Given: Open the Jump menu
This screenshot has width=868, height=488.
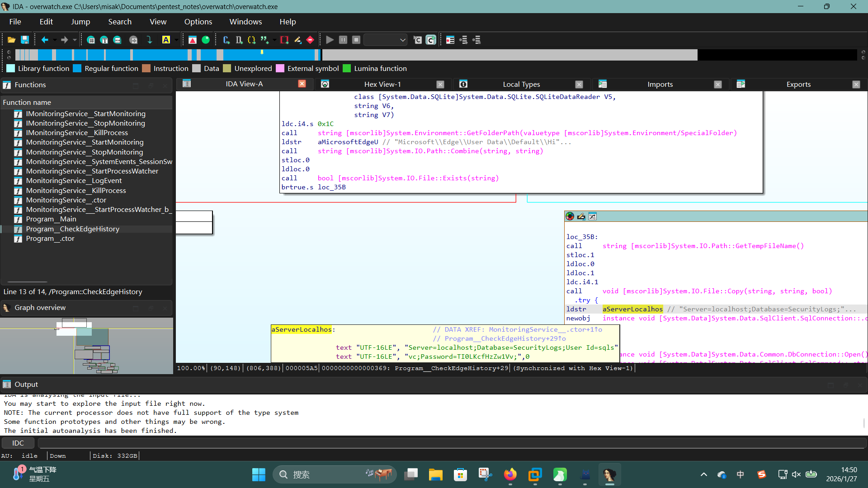Looking at the screenshot, I should [80, 22].
